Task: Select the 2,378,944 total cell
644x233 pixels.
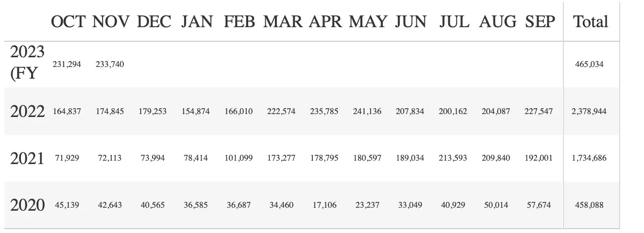Action: coord(590,111)
